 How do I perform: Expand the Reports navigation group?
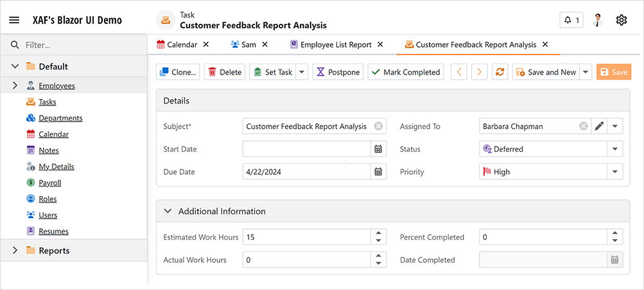(x=15, y=250)
